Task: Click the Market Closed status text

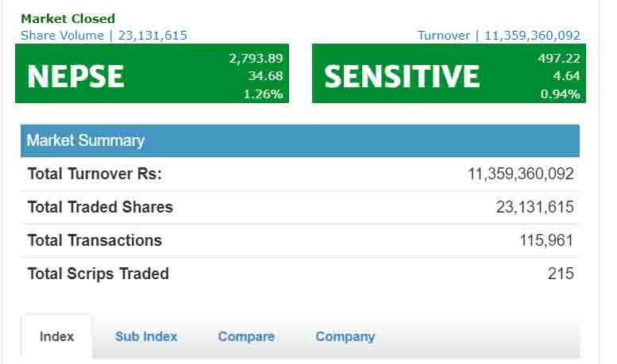Action: 67,18
